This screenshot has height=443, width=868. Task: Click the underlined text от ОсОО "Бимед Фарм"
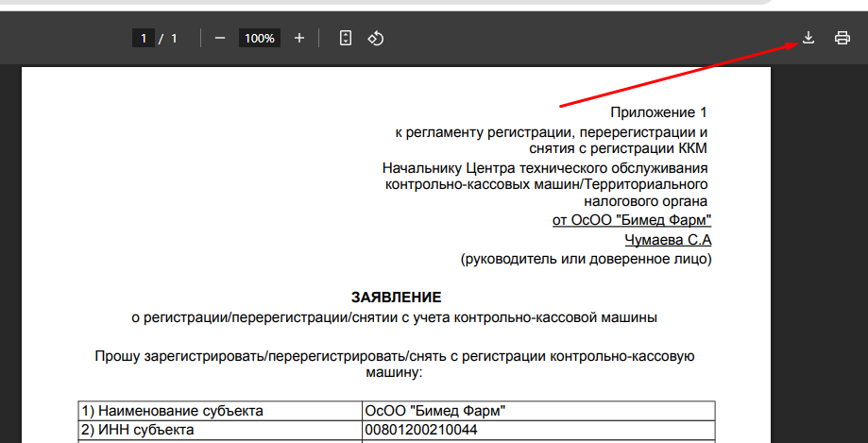pos(632,220)
